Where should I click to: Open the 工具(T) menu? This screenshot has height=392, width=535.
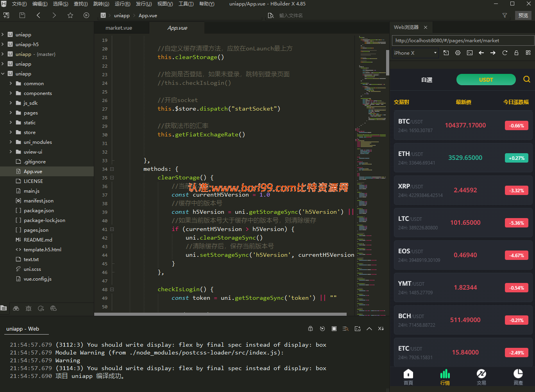tap(186, 4)
